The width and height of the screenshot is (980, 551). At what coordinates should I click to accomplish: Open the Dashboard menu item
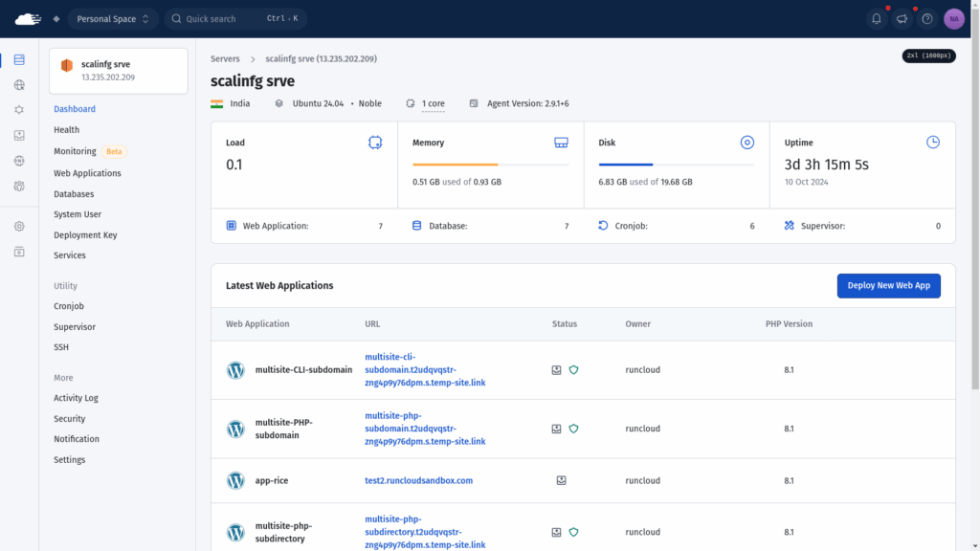click(x=75, y=109)
